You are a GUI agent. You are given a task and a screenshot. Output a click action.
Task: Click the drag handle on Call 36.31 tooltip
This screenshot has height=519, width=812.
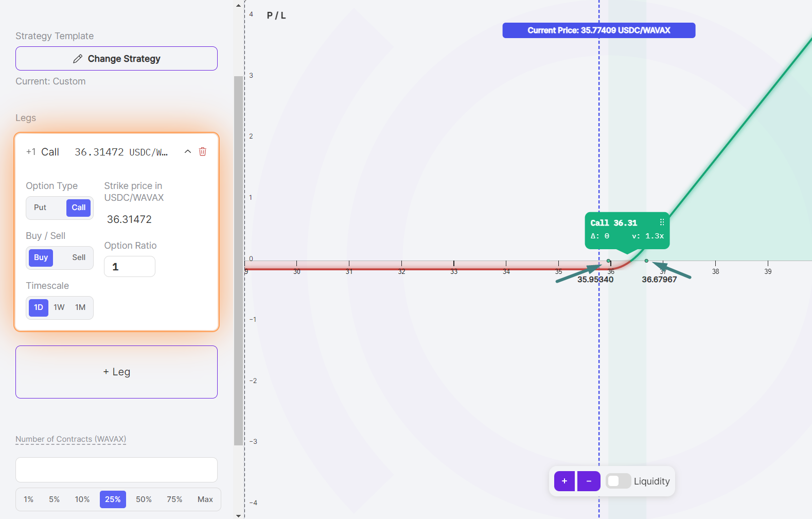point(662,222)
